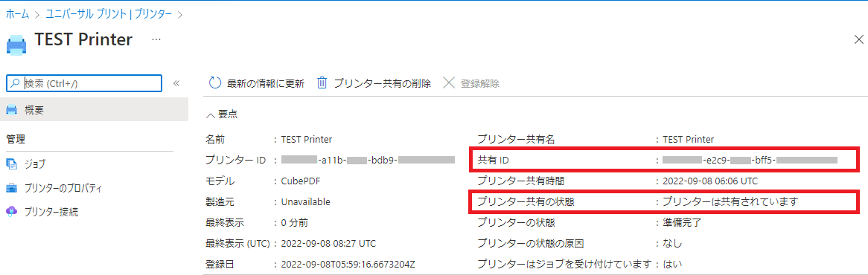
Task: Select 概要 in the sidebar
Action: [94, 110]
